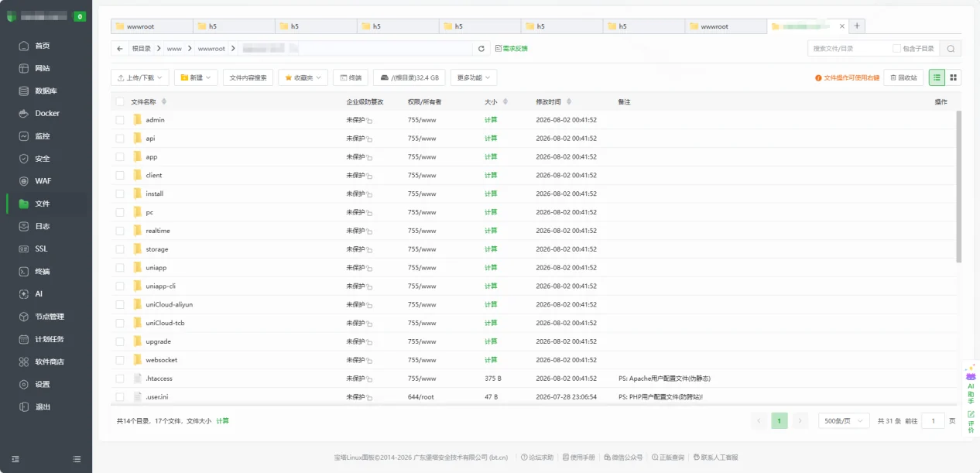
Task: Check the box for admin folder
Action: 120,120
